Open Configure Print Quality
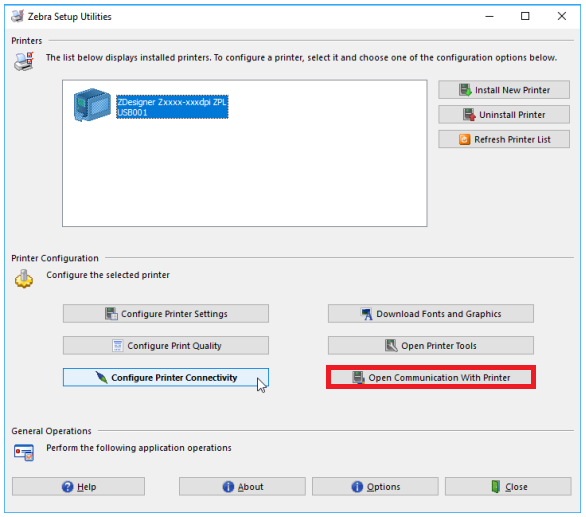 click(166, 345)
